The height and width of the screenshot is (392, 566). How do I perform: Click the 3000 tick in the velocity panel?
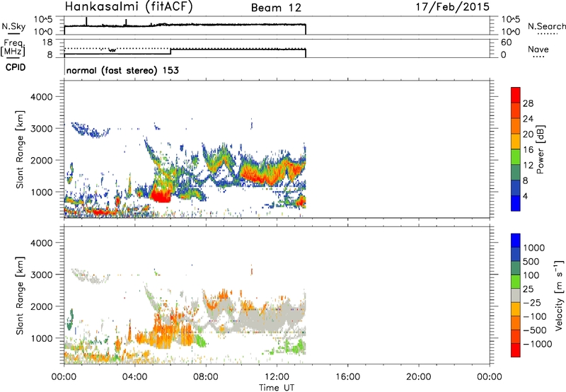pos(42,275)
